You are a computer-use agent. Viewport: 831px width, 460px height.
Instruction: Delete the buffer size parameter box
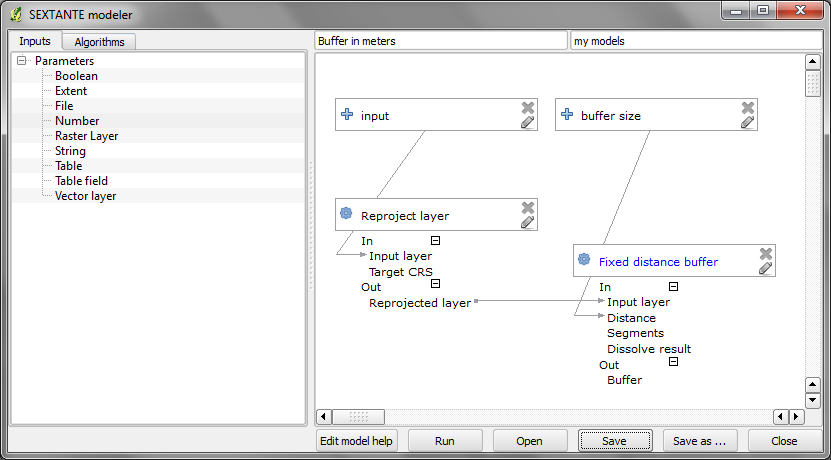tap(748, 108)
